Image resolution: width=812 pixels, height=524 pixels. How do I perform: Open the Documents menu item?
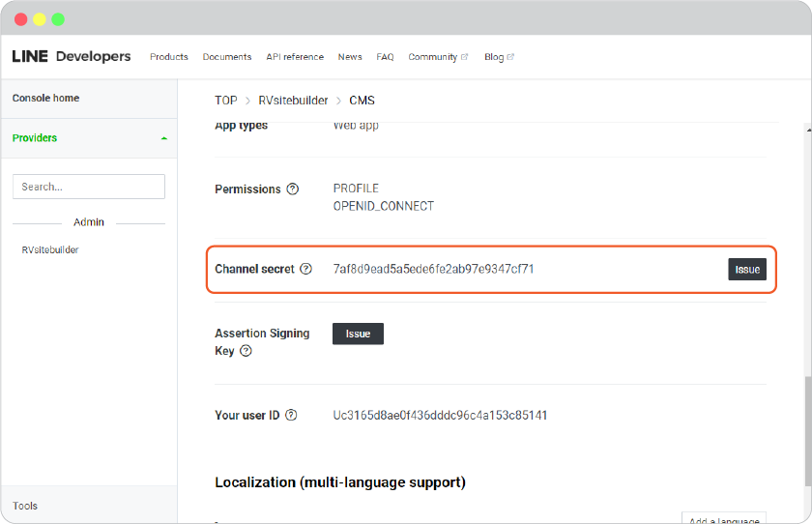(x=227, y=57)
